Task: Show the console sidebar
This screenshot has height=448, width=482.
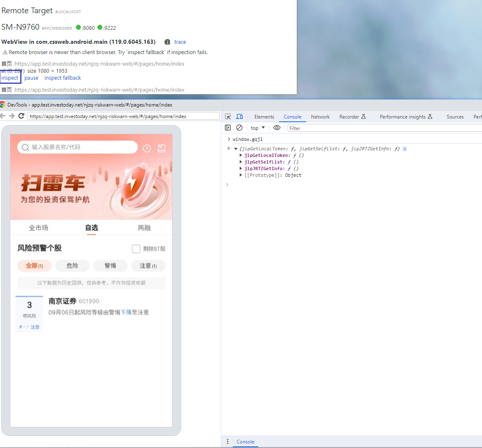Action: 228,128
